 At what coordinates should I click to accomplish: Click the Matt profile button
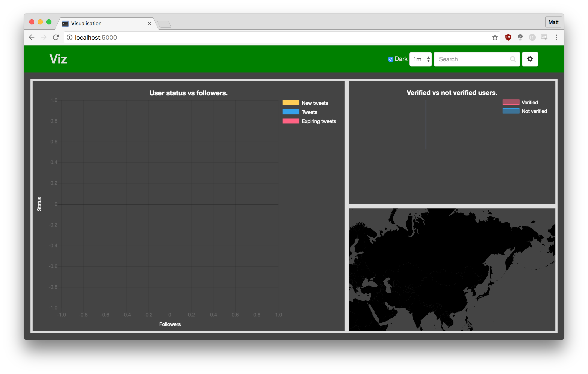(x=553, y=22)
